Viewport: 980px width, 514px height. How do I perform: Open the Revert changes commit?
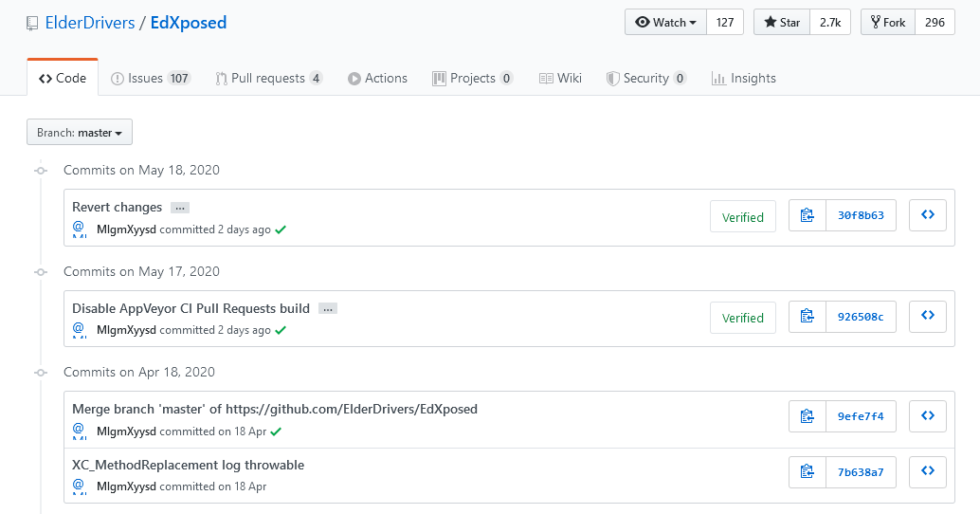pos(117,207)
